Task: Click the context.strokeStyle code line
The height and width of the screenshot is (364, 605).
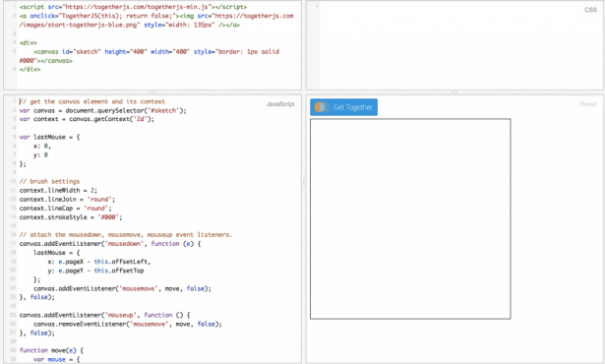Action: (x=71, y=217)
